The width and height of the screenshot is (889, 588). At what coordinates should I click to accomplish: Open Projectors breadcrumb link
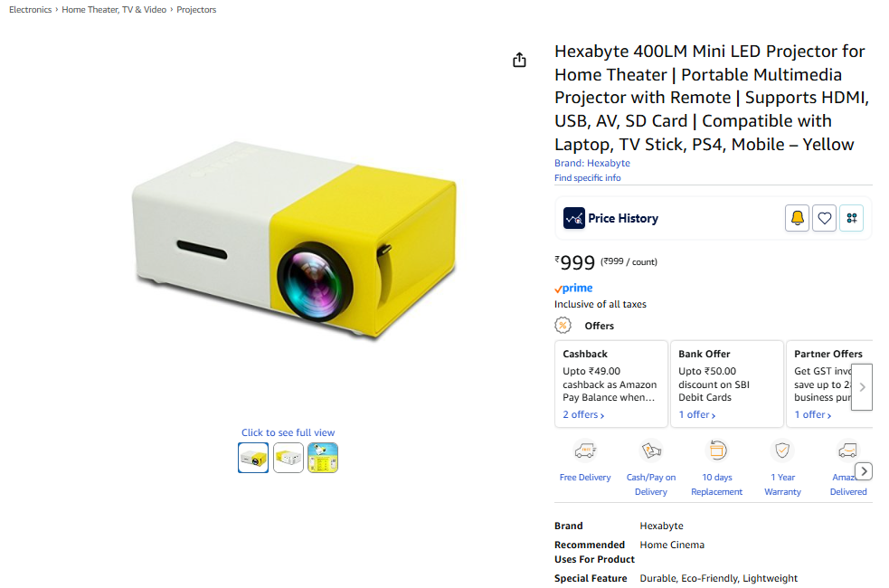[196, 10]
